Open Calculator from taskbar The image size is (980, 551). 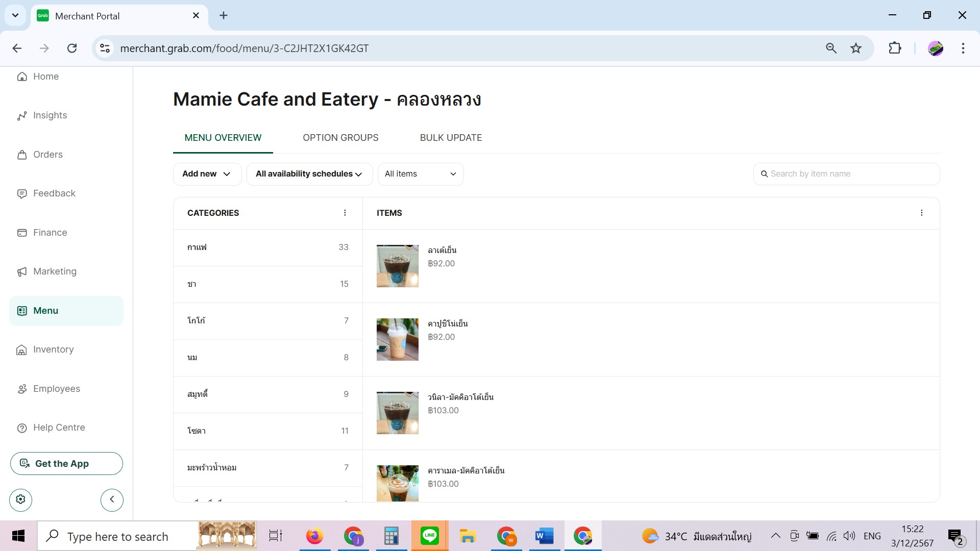click(391, 536)
